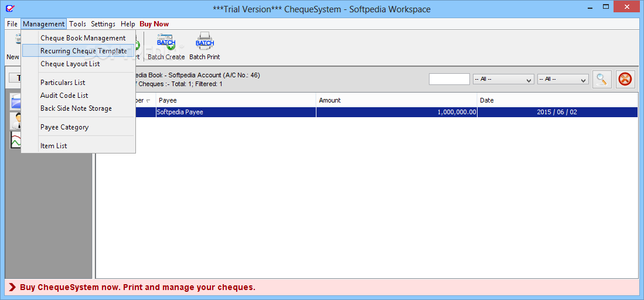Screen dimensions: 644x300
Task: Click the Buy Now menu item
Action: [x=154, y=24]
